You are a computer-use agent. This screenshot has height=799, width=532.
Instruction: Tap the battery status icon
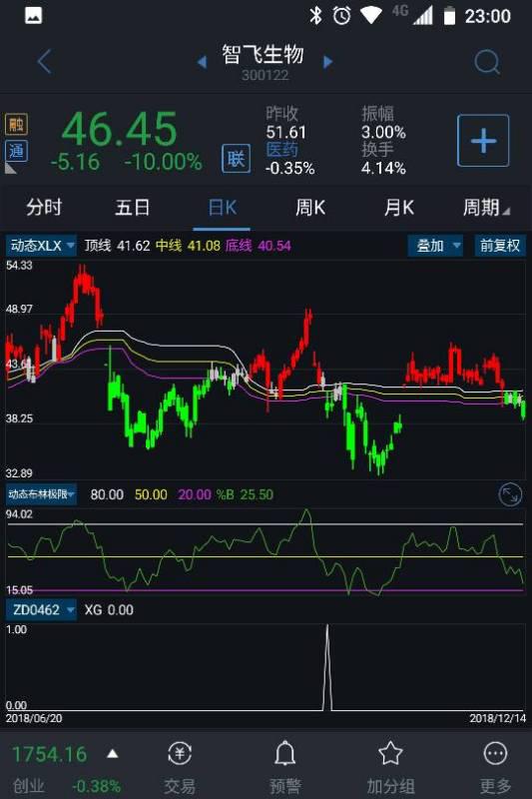pos(449,16)
